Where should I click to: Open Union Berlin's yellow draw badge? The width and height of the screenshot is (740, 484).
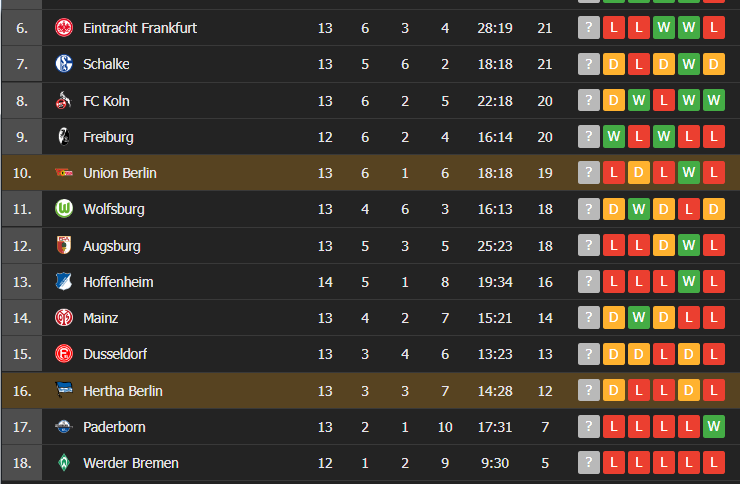(639, 173)
